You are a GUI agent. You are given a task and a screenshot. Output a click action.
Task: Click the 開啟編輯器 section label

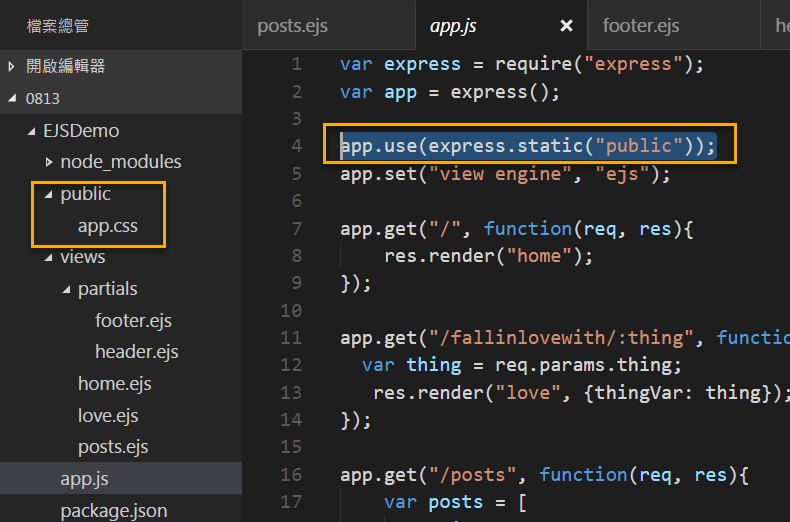(x=65, y=66)
